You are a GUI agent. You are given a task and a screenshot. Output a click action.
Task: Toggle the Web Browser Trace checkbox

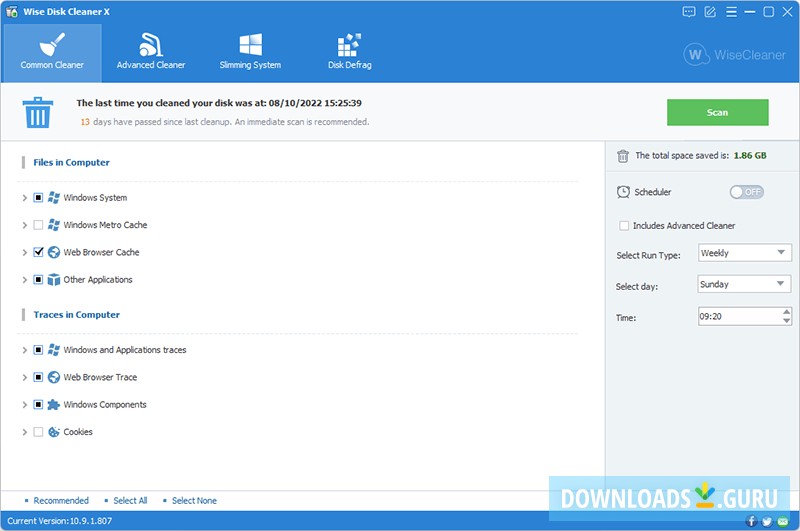pos(38,377)
